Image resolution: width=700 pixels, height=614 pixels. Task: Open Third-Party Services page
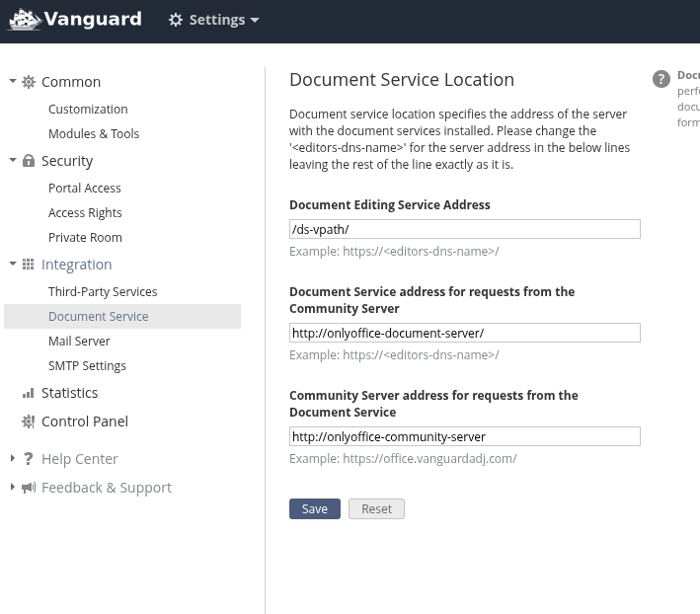(x=103, y=292)
